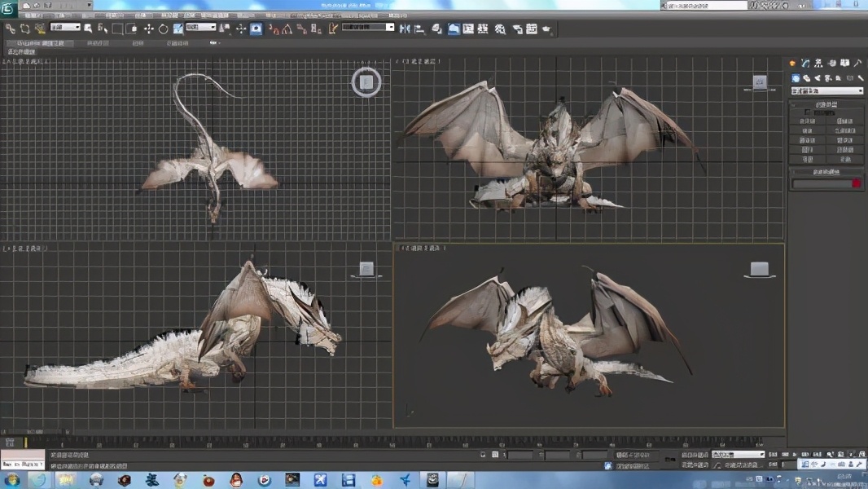This screenshot has width=868, height=489.
Task: Toggle Spinner Snap
Action: pos(316,29)
